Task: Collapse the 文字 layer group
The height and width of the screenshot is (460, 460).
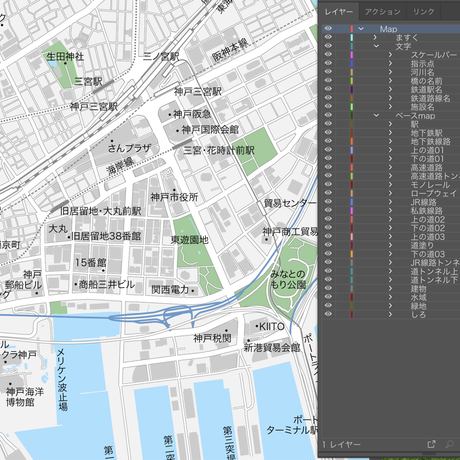Action: 376,46
